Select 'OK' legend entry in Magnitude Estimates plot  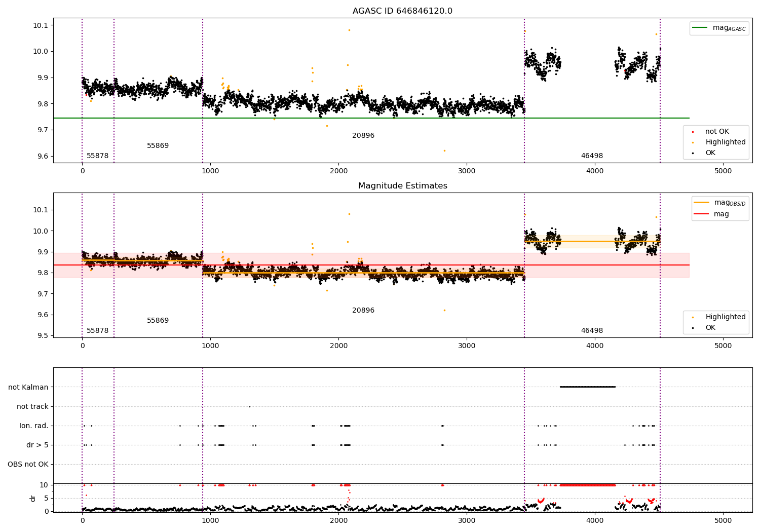(x=710, y=328)
